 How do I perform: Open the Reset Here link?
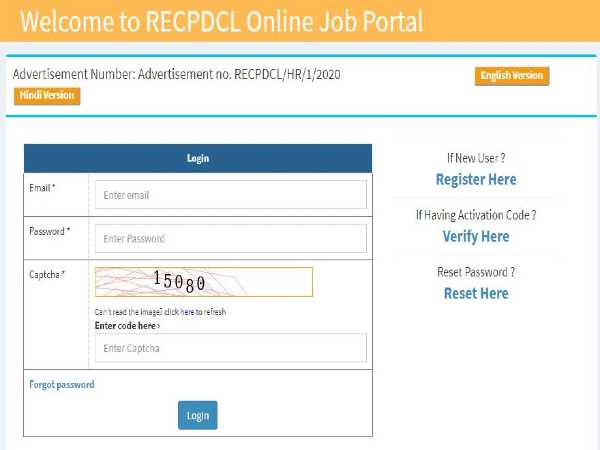(476, 293)
